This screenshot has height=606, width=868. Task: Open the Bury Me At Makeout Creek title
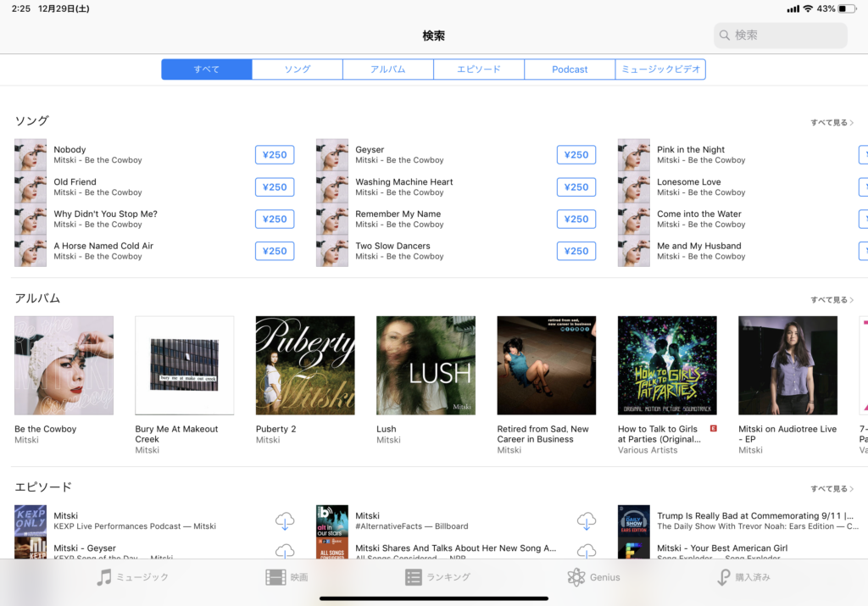click(176, 434)
